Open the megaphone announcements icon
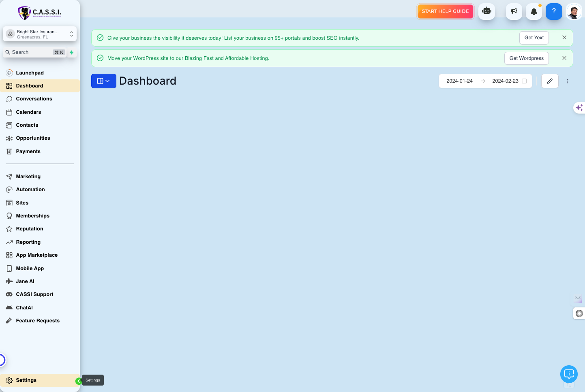Screen dimensions: 585x392 [x=514, y=11]
